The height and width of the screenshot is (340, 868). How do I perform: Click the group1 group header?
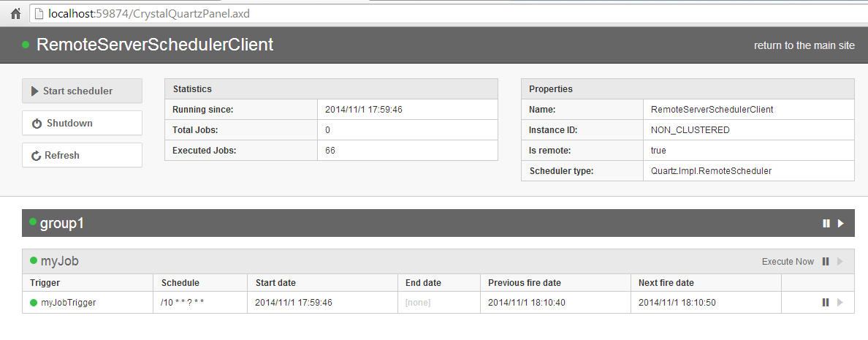tap(62, 223)
